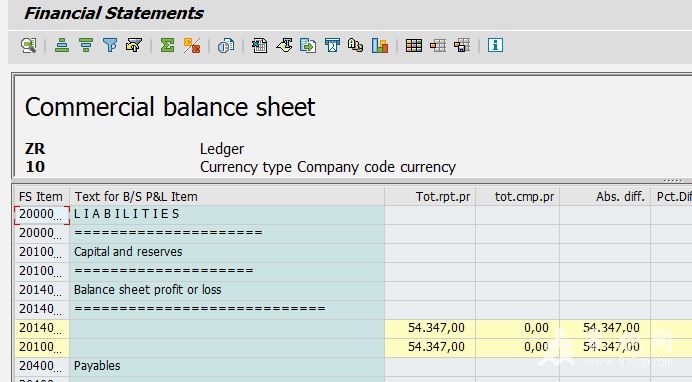
Task: Click FS Item cell in Balance sheet profit row
Action: pyautogui.click(x=41, y=290)
